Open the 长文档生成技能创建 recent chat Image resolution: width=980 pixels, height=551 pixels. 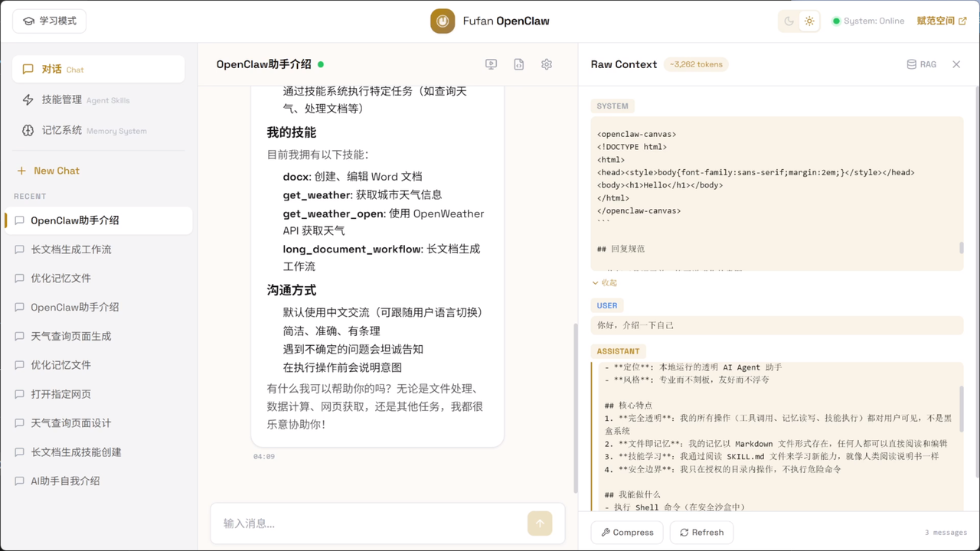pyautogui.click(x=98, y=452)
